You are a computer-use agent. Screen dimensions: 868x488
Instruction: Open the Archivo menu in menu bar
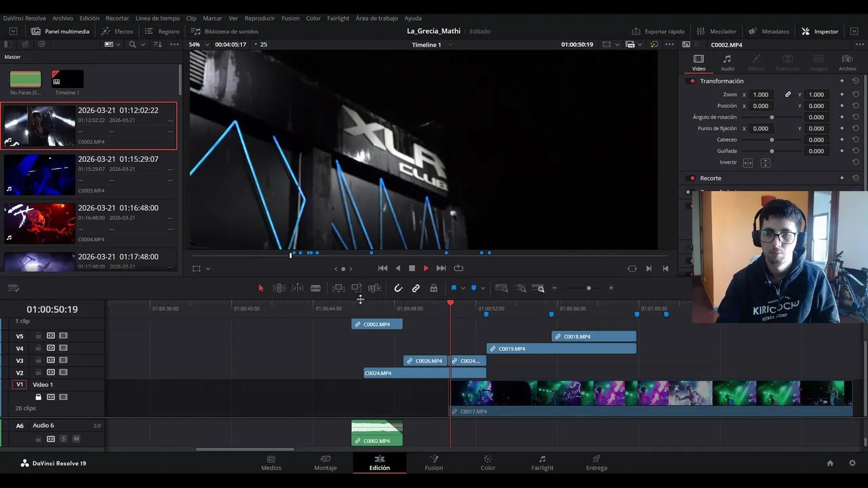coord(62,18)
